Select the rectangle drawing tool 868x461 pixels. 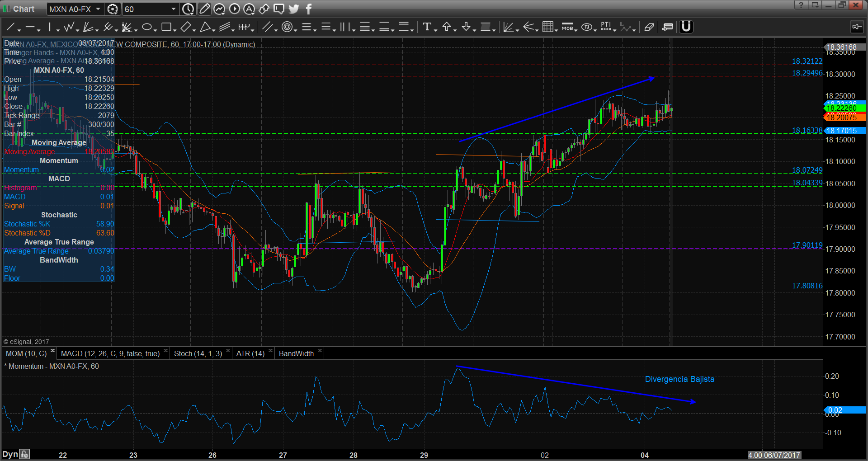click(x=166, y=27)
